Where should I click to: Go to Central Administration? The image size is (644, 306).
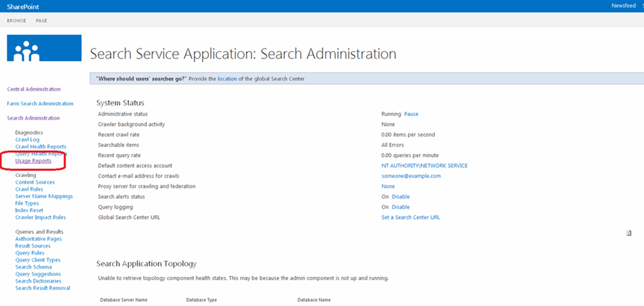point(34,89)
